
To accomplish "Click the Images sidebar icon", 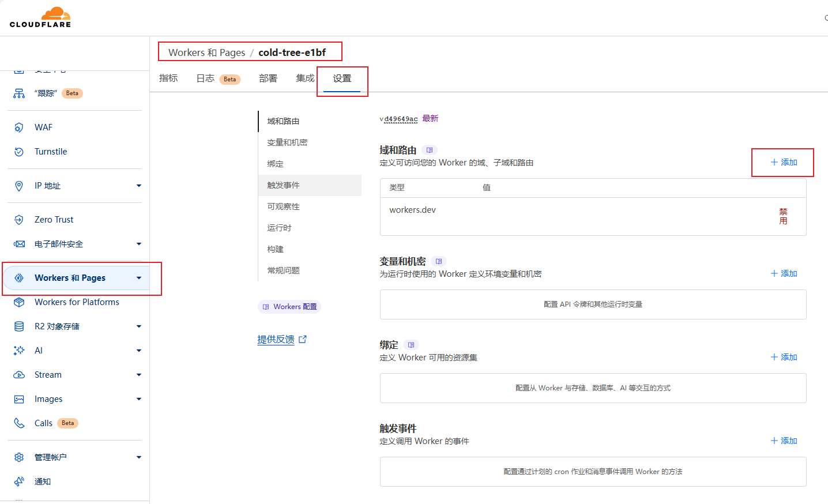I will [19, 399].
